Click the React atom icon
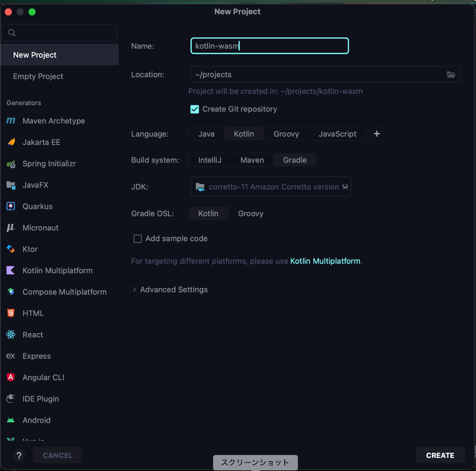The image size is (476, 471). (x=11, y=335)
